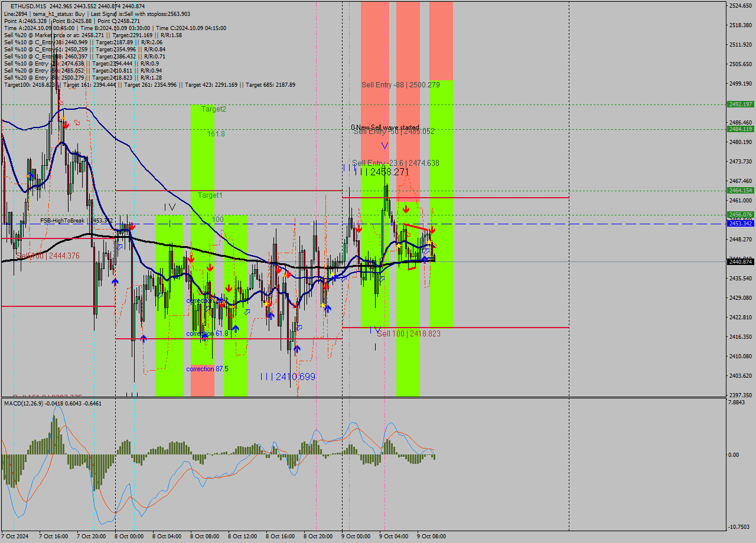
Task: Select the green 2456.076 price tag
Action: pos(740,214)
